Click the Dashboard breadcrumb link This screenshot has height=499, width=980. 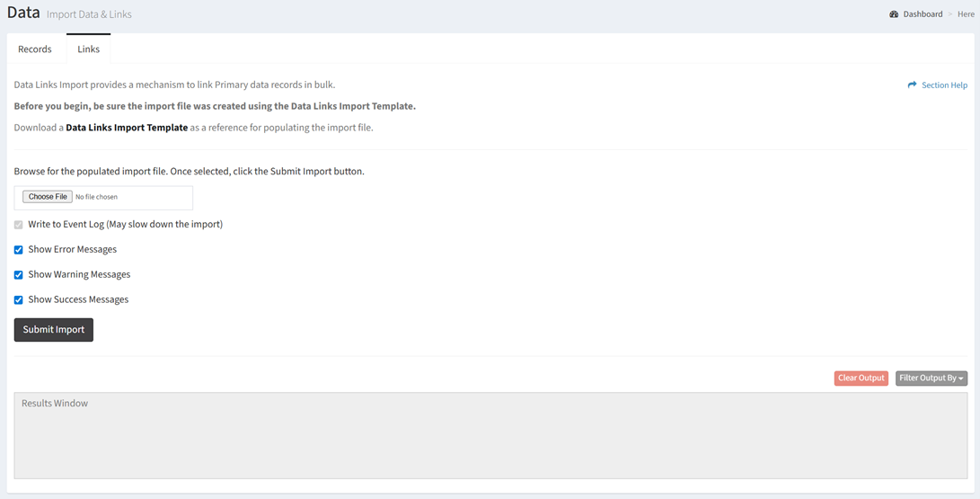pos(923,14)
